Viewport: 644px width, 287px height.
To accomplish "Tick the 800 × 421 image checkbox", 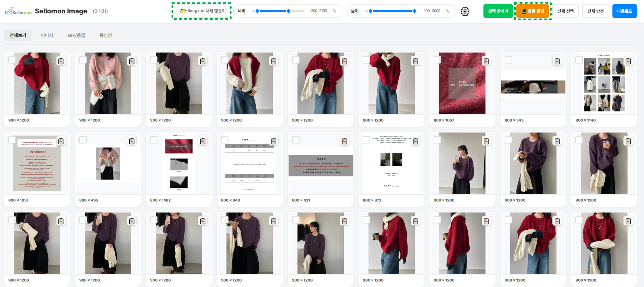I will pos(296,140).
